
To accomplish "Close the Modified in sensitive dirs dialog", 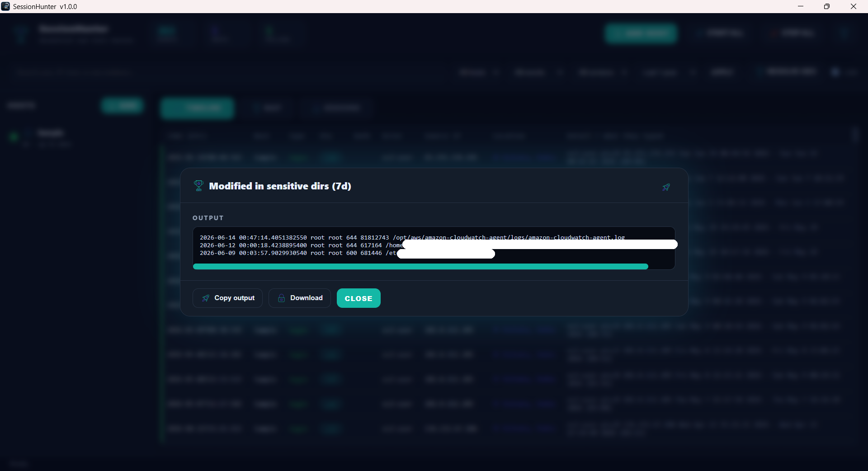I will click(x=359, y=298).
